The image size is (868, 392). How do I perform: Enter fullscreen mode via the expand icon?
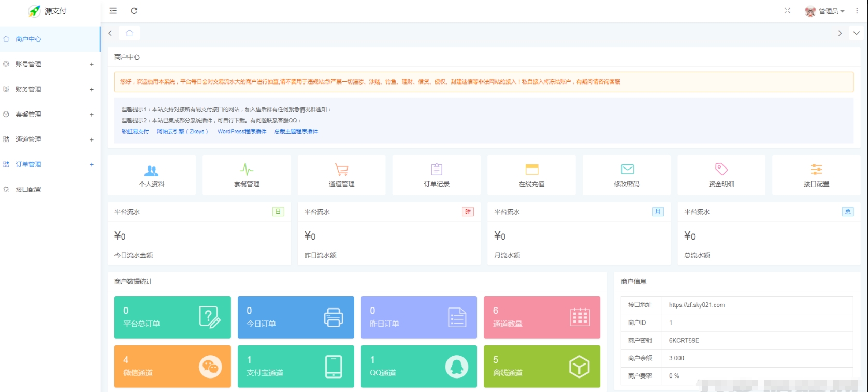click(787, 11)
